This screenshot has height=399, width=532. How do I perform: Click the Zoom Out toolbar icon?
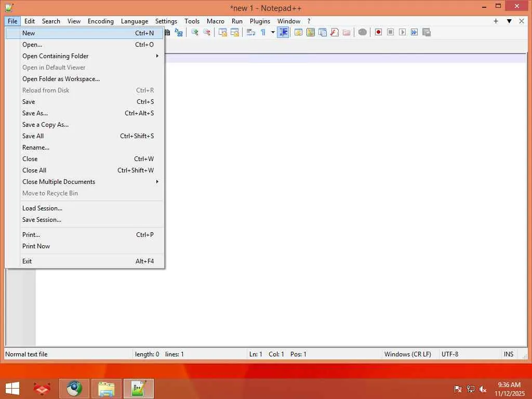coord(207,32)
